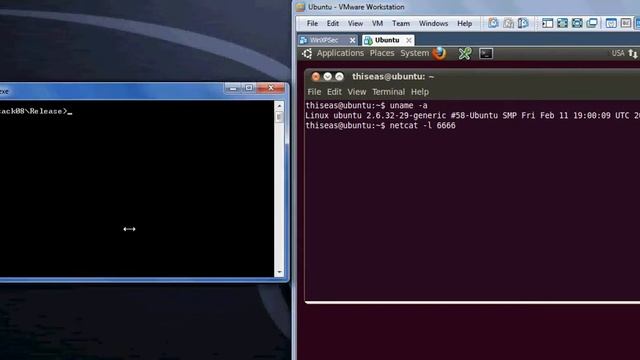Click the command prompt scrollbar down arrow

click(279, 272)
